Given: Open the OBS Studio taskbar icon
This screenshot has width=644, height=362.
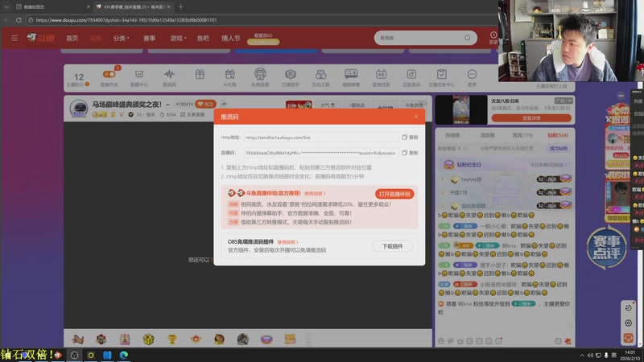Looking at the screenshot, I should [x=74, y=355].
